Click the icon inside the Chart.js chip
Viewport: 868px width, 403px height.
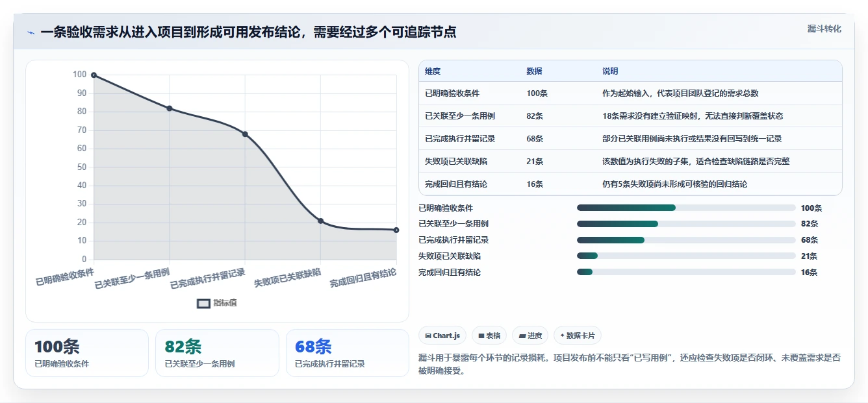point(428,336)
